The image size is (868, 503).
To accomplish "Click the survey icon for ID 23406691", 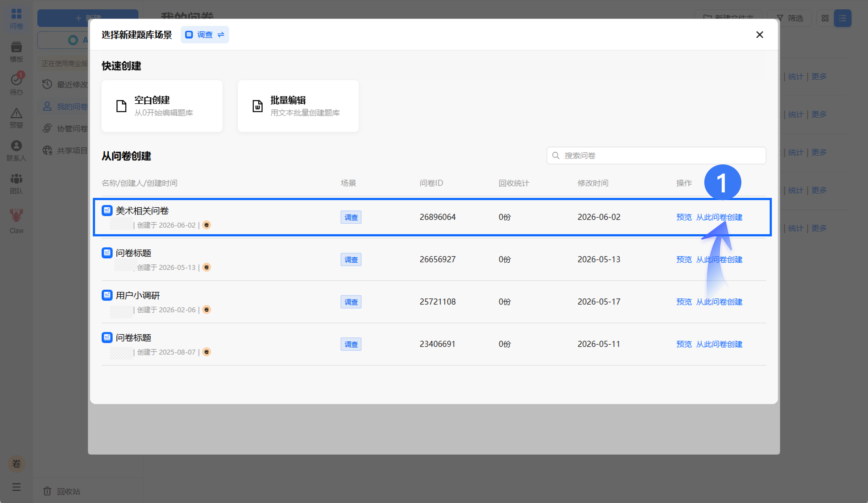I will pyautogui.click(x=107, y=337).
